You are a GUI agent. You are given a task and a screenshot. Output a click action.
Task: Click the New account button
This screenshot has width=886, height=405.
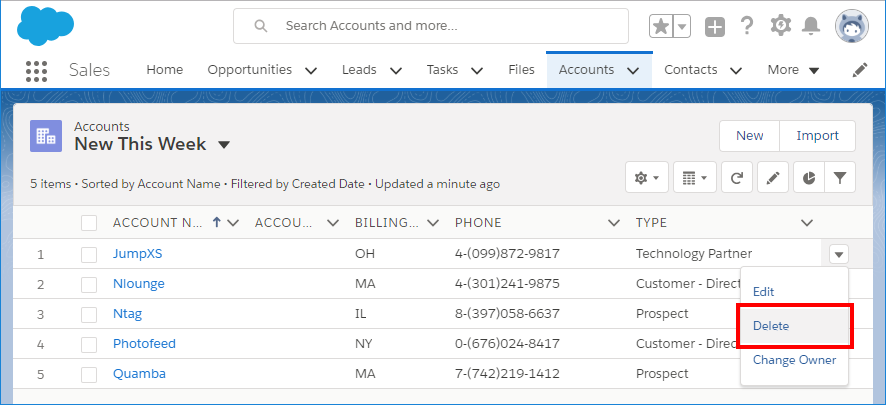749,136
